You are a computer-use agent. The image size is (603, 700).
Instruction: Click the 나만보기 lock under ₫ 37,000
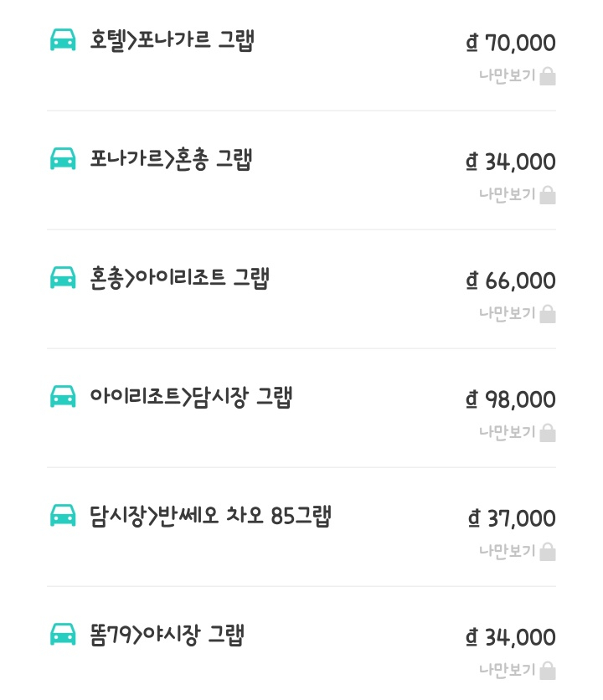pyautogui.click(x=548, y=553)
